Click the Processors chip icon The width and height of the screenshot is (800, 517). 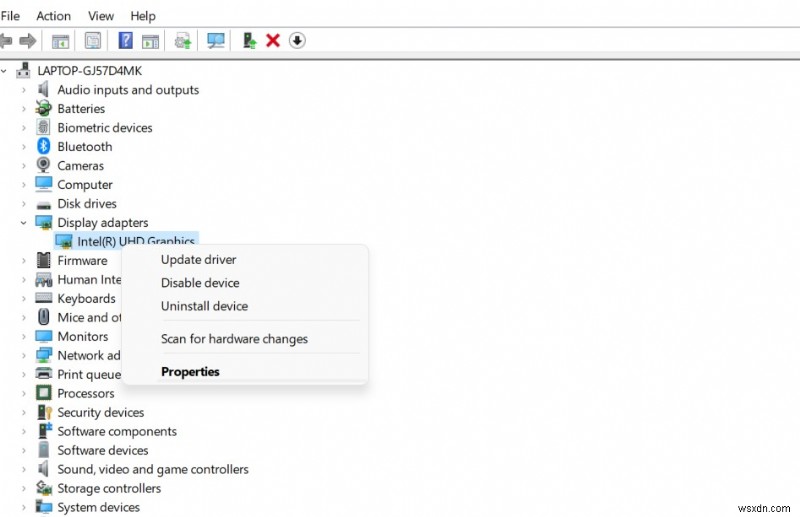pos(43,393)
